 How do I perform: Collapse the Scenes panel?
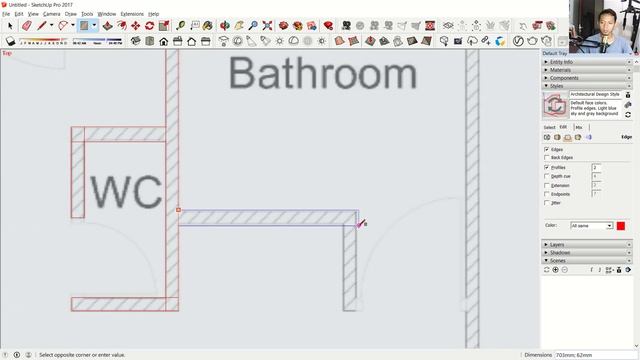coord(587,260)
